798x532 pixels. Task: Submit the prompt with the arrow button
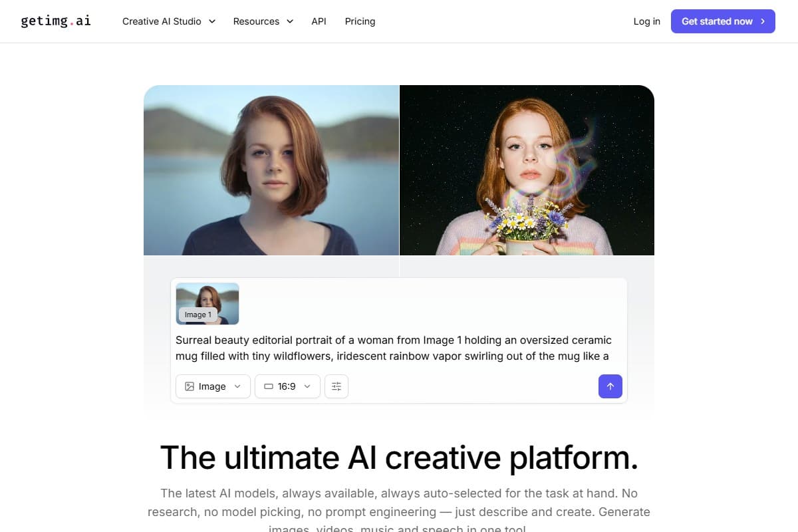coord(610,386)
